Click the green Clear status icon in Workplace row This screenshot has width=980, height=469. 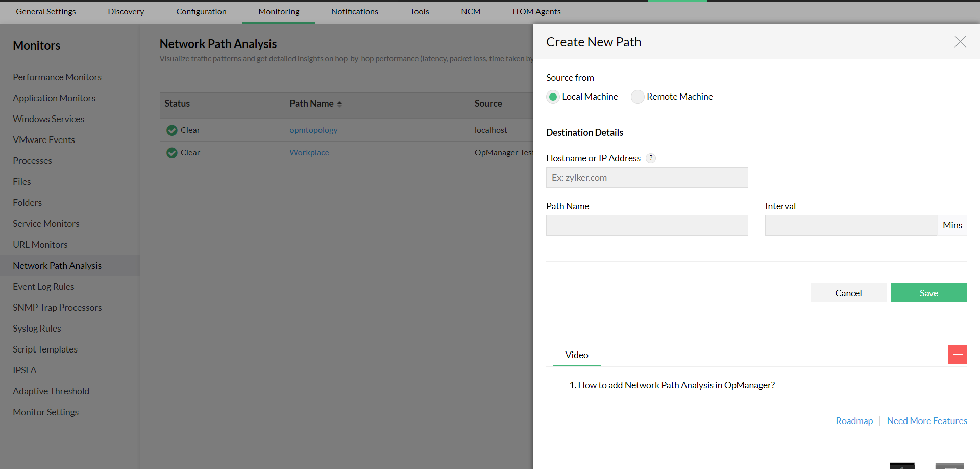171,152
